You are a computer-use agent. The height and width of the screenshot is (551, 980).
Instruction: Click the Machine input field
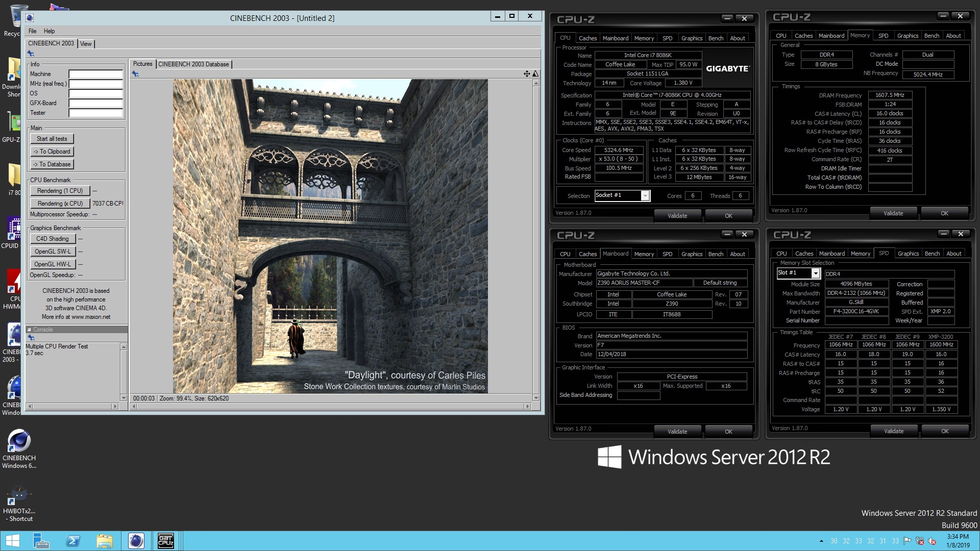click(96, 74)
